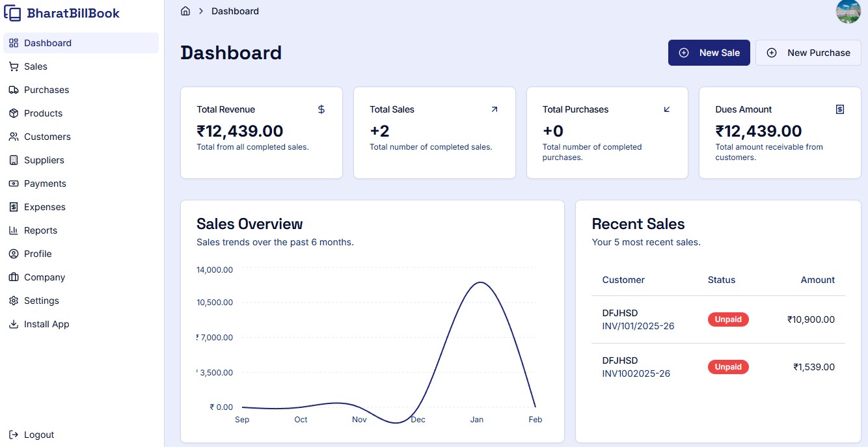Click the Expenses rupee icon
Image resolution: width=868 pixels, height=447 pixels.
tap(13, 206)
